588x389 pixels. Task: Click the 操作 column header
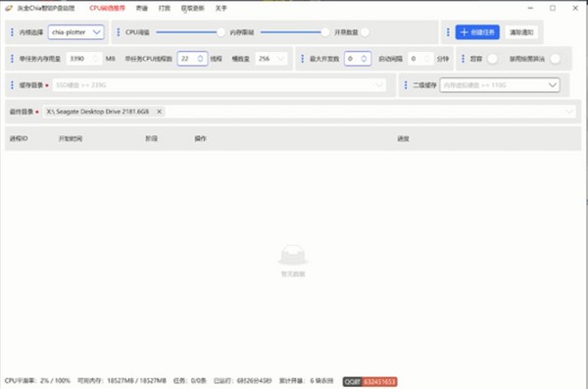200,138
